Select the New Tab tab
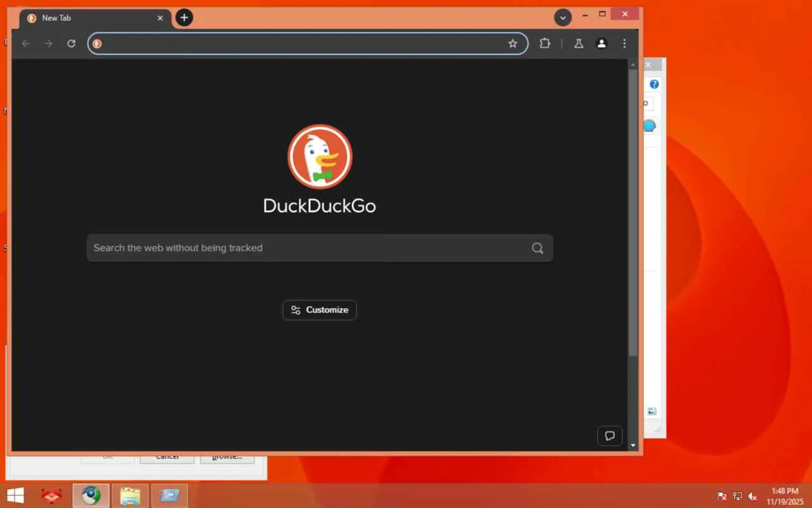The width and height of the screenshot is (812, 508). [95, 18]
